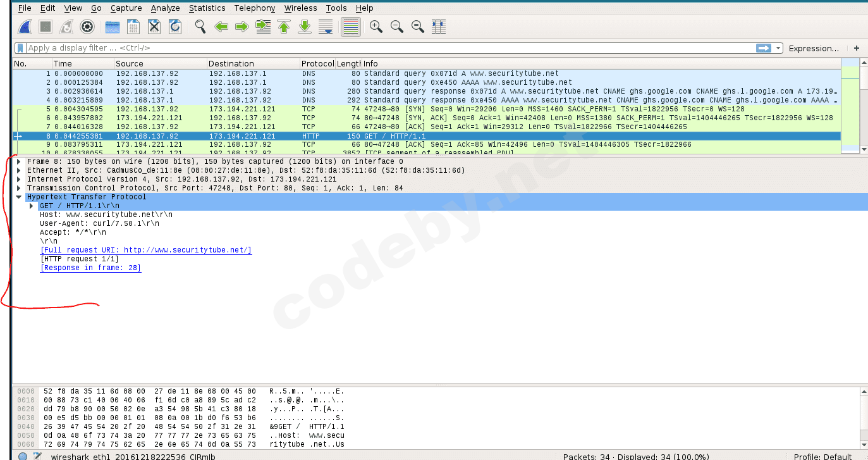Sort packets by the Destination column header
Screen dimensions: 868x460
click(x=254, y=63)
